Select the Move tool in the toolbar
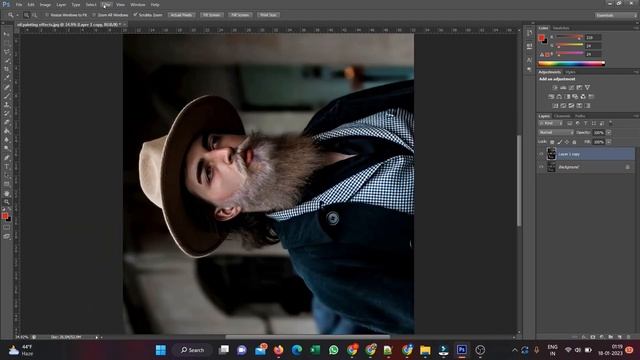The height and width of the screenshot is (360, 640). pos(7,34)
